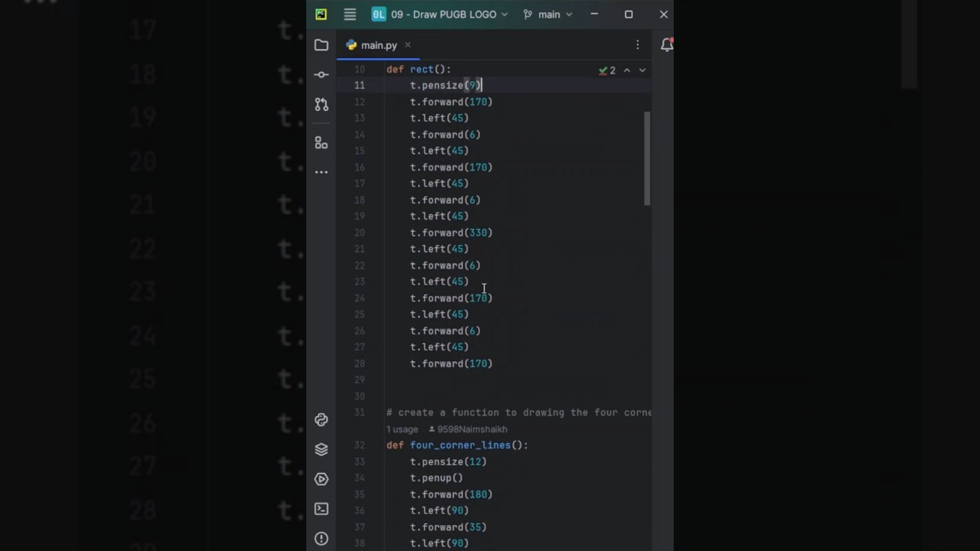This screenshot has height=551, width=980.
Task: Show more tool windows ellipsis
Action: tap(322, 172)
